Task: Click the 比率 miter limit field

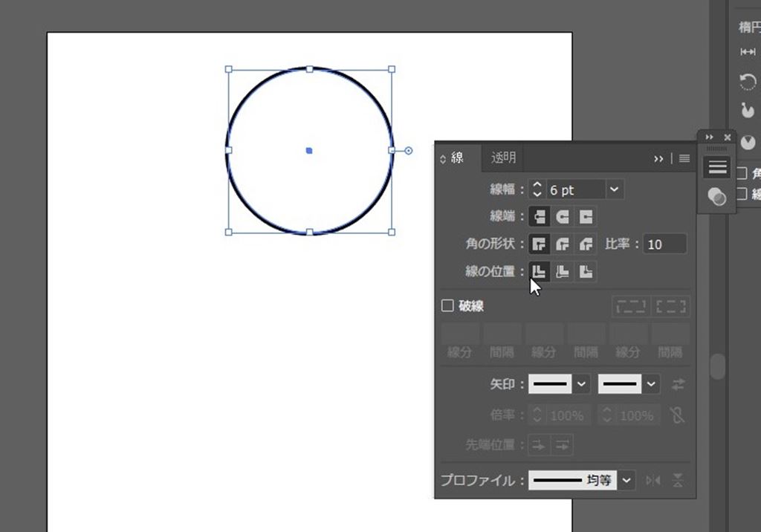Action: pos(664,244)
